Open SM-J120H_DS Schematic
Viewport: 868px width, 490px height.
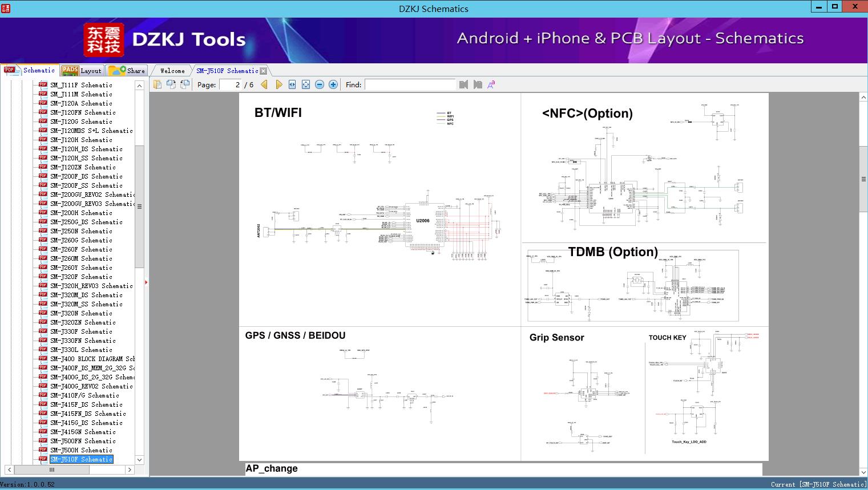86,149
